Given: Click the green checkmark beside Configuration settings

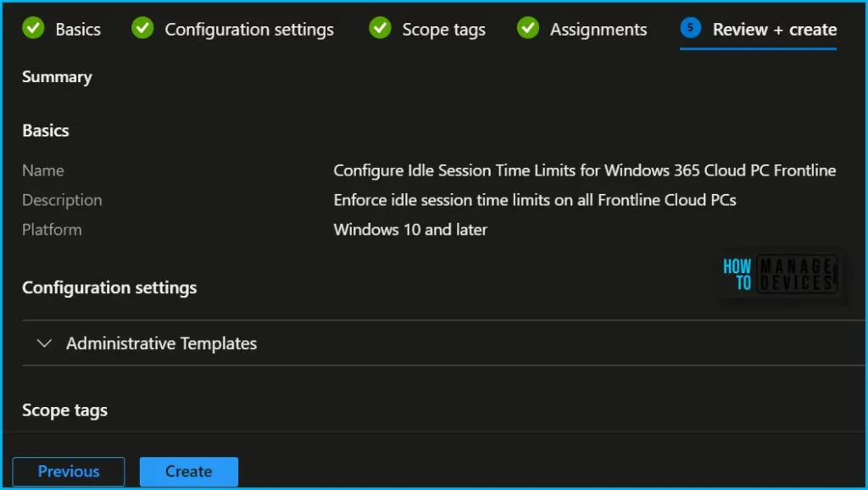Looking at the screenshot, I should (x=142, y=28).
